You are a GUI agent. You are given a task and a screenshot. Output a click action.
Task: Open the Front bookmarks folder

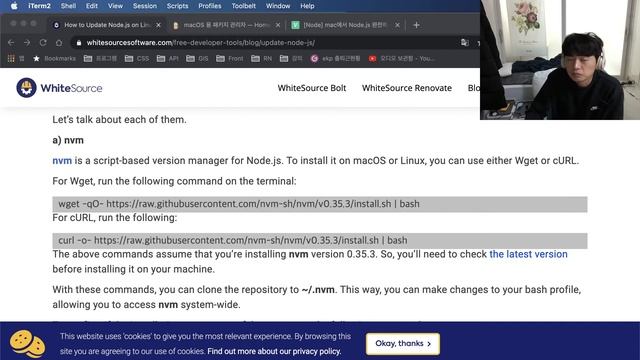(x=229, y=58)
